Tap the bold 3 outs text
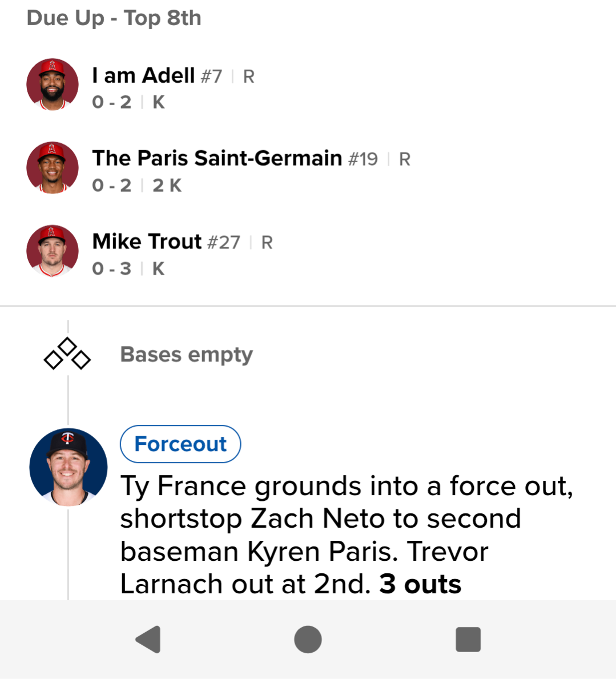The width and height of the screenshot is (616, 679). click(420, 584)
